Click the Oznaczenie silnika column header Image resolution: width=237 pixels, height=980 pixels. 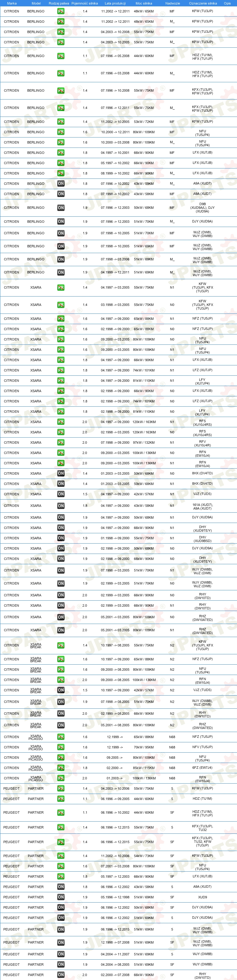point(203,3)
